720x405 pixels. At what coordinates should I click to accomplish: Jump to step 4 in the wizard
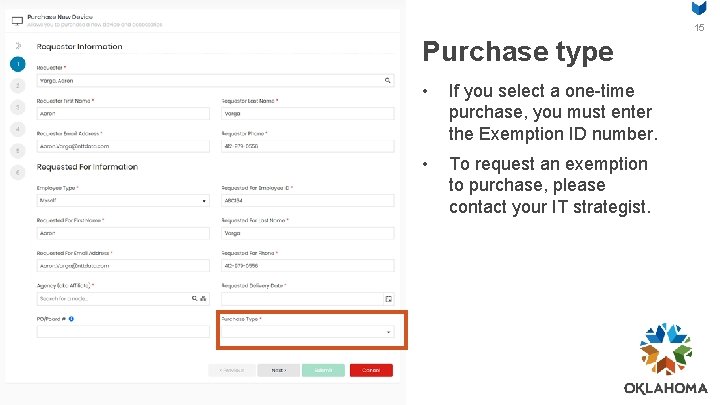(x=17, y=129)
